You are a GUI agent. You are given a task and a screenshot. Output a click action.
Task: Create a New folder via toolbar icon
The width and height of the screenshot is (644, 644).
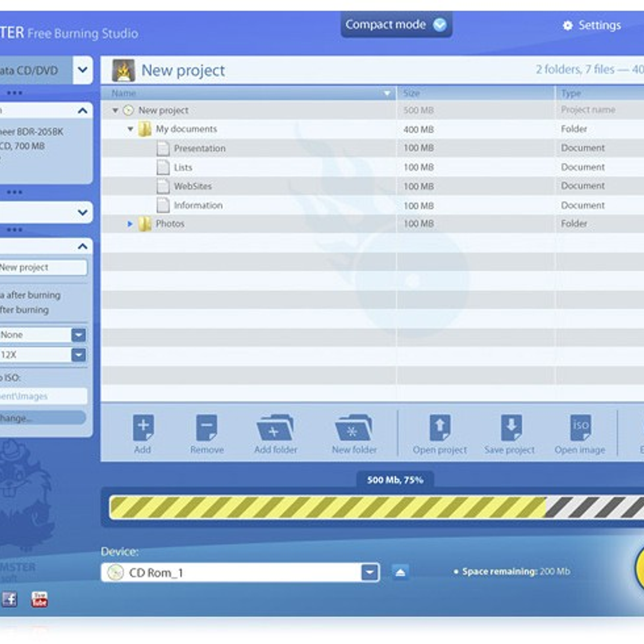(354, 428)
